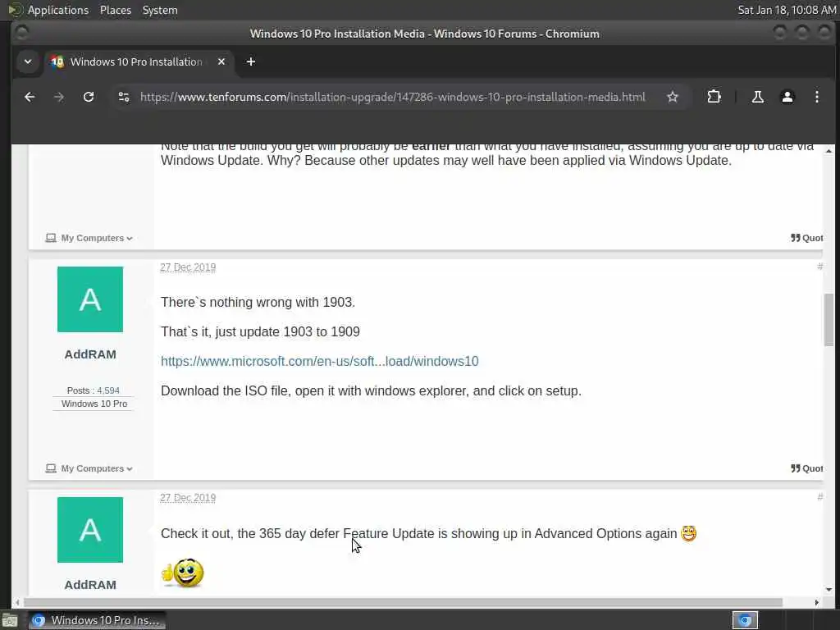Click the 27 Dec 2019 date on defer post

coord(188,498)
